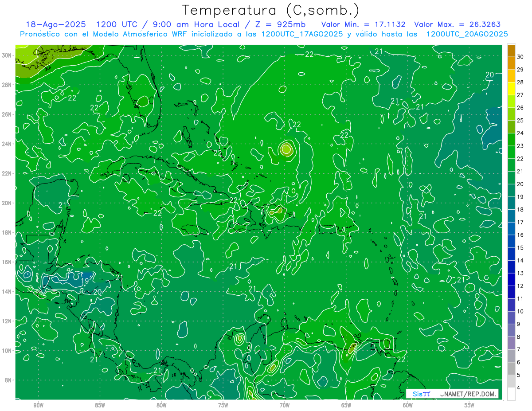Image resolution: width=532 pixels, height=411 pixels.
Task: Click value '12' on the color scale
Action: pos(520,286)
